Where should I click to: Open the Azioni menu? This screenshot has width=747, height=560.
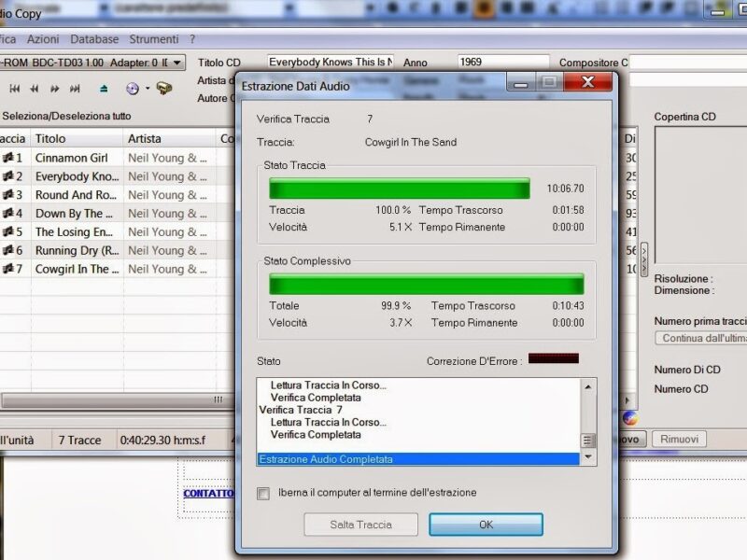coord(43,39)
